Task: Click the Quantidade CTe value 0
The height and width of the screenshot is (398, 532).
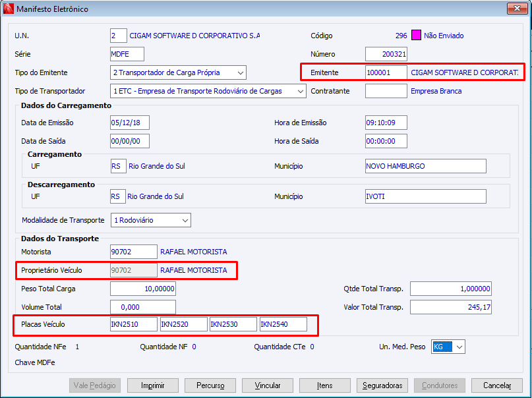Action: [x=312, y=347]
